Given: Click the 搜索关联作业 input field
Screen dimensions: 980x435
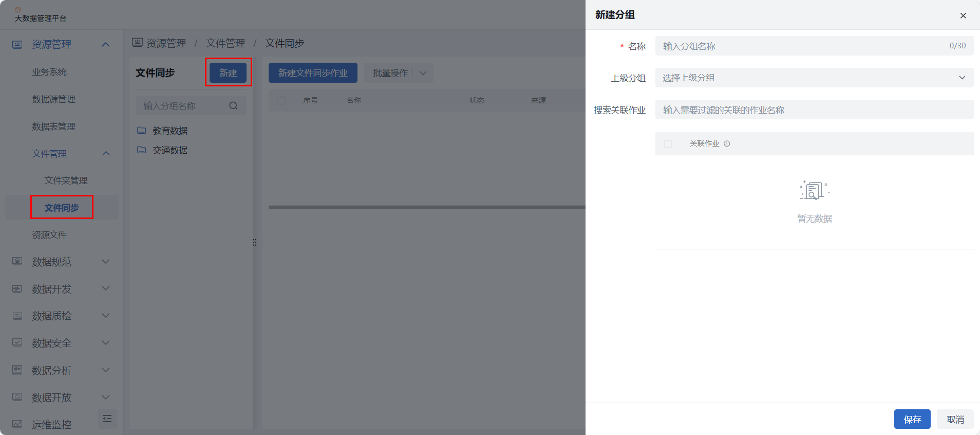Looking at the screenshot, I should point(814,110).
